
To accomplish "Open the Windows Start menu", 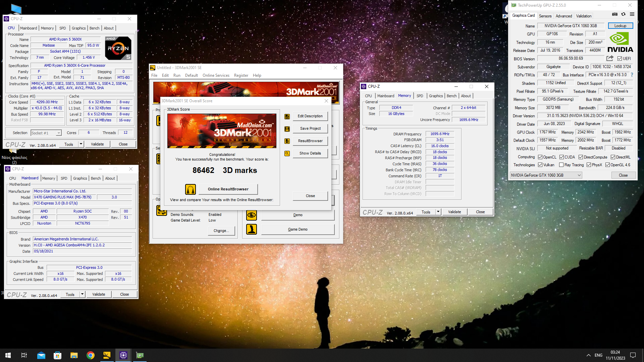I will tap(8, 355).
